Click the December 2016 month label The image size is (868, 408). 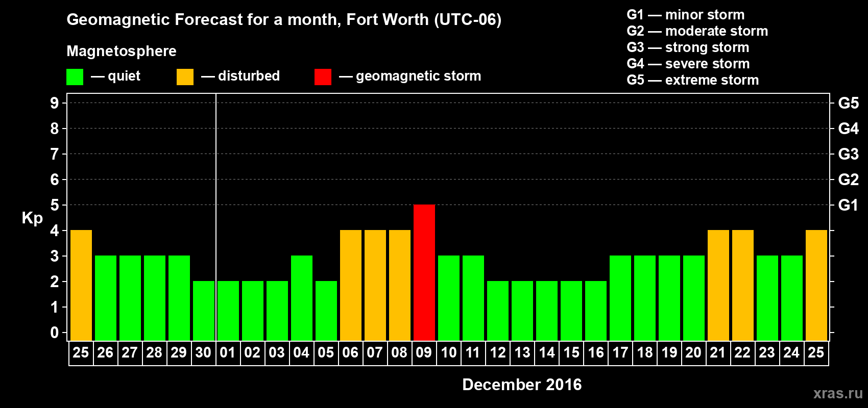(x=522, y=385)
